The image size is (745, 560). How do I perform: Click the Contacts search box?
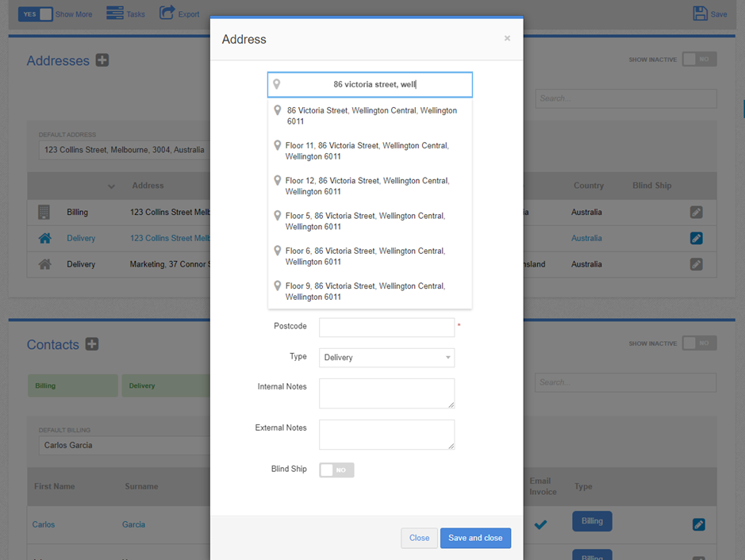(626, 382)
